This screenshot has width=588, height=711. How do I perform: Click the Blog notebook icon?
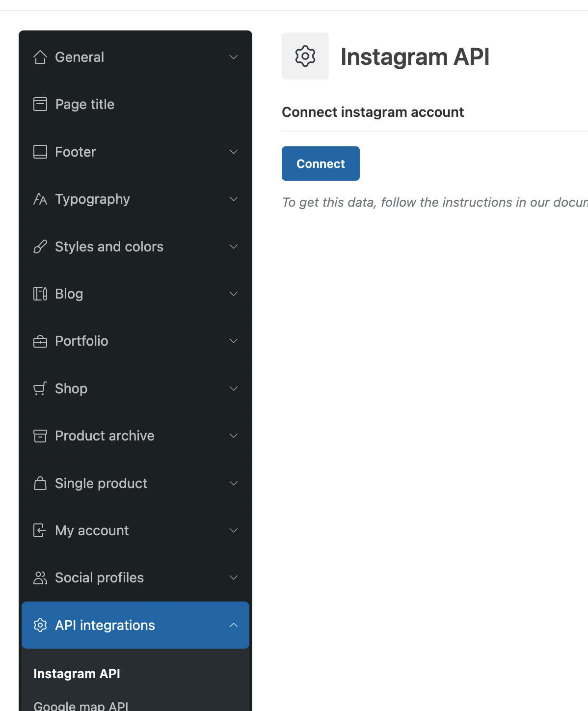[40, 294]
